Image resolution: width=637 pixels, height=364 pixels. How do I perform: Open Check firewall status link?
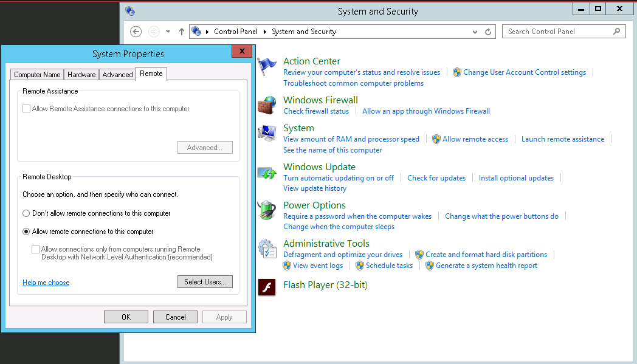(316, 111)
